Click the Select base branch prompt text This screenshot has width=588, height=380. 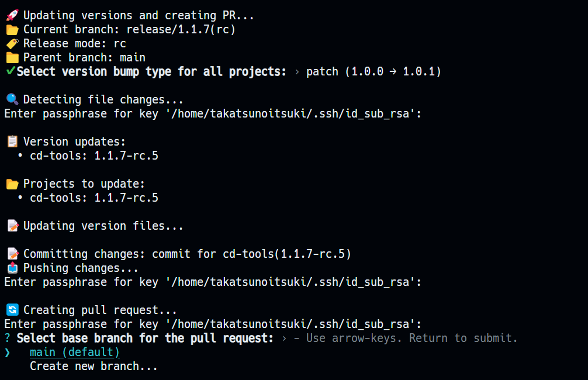pyautogui.click(x=145, y=338)
